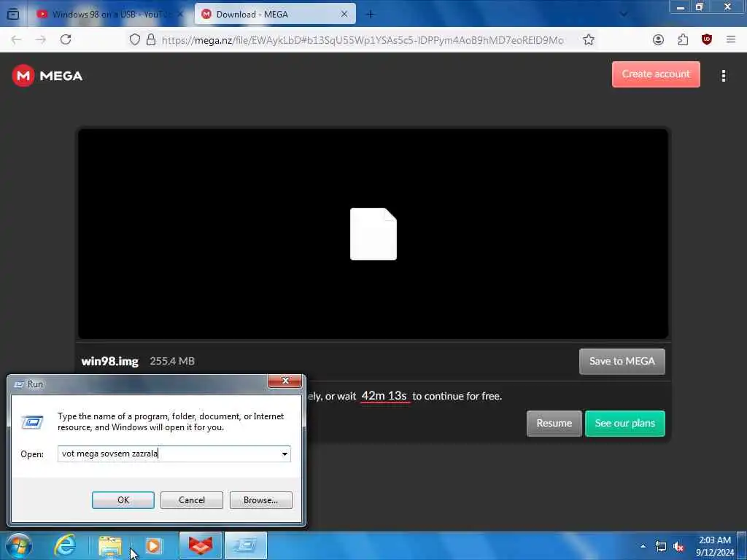Click Browse... in the Run dialog

click(x=260, y=500)
